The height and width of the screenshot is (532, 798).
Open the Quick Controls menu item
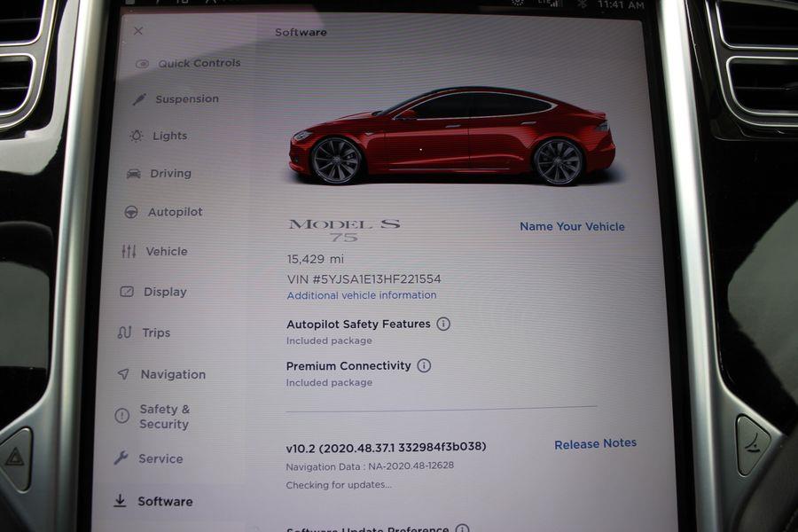click(188, 64)
